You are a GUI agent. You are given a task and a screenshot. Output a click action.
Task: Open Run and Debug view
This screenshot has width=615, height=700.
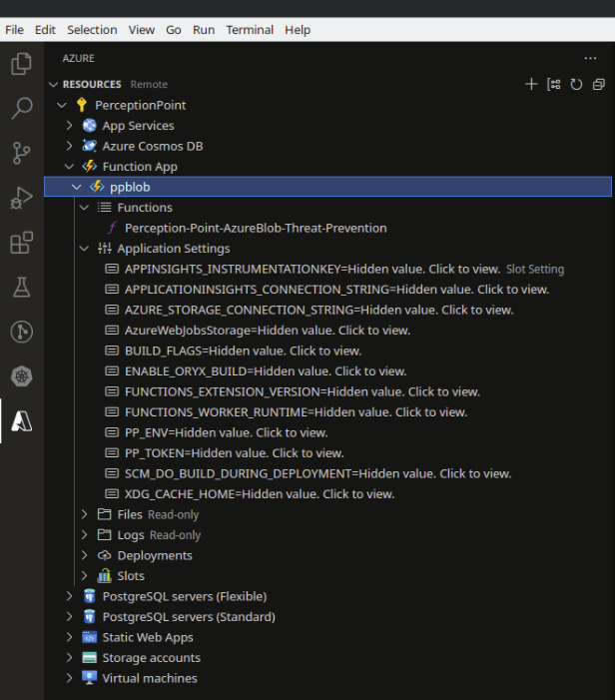[x=21, y=198]
